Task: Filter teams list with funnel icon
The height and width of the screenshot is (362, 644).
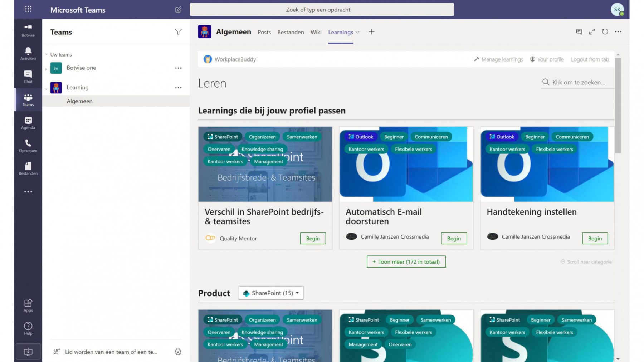Action: click(178, 32)
